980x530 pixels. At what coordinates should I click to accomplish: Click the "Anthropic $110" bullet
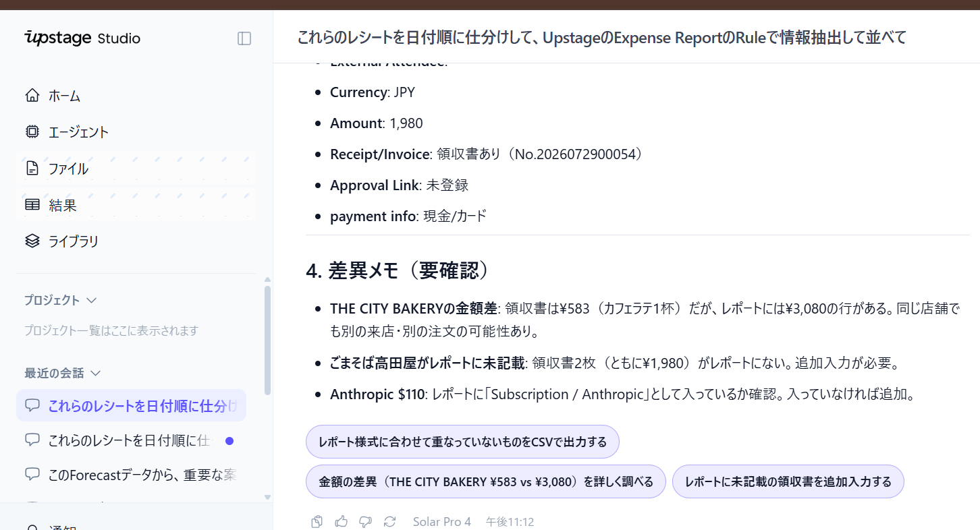tap(622, 394)
